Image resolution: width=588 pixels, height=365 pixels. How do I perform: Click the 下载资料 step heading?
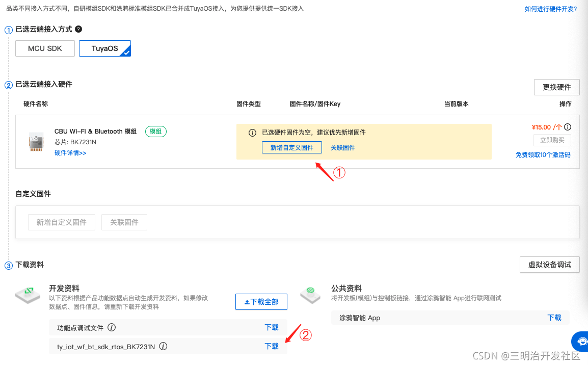(30, 265)
